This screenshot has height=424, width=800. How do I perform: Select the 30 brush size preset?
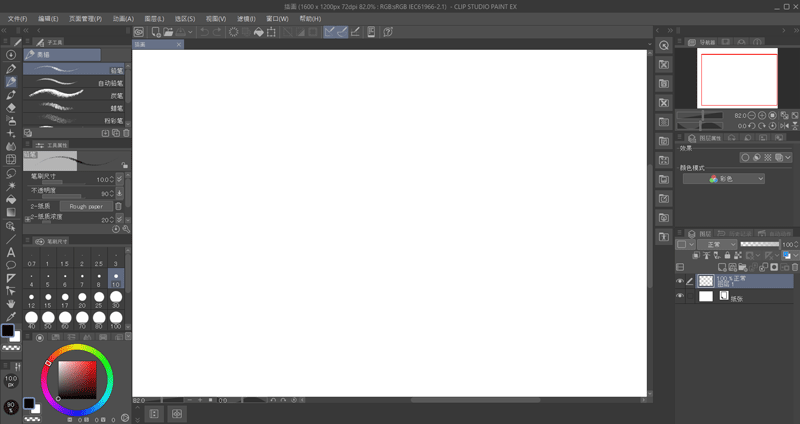point(116,297)
